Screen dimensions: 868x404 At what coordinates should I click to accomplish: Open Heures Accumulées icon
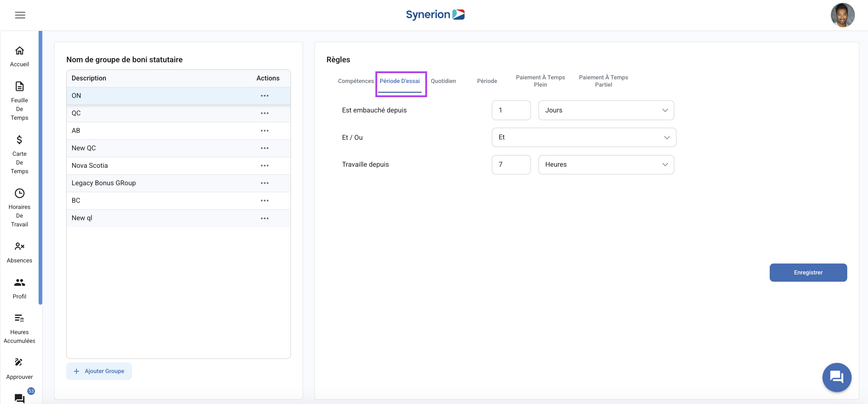point(20,318)
